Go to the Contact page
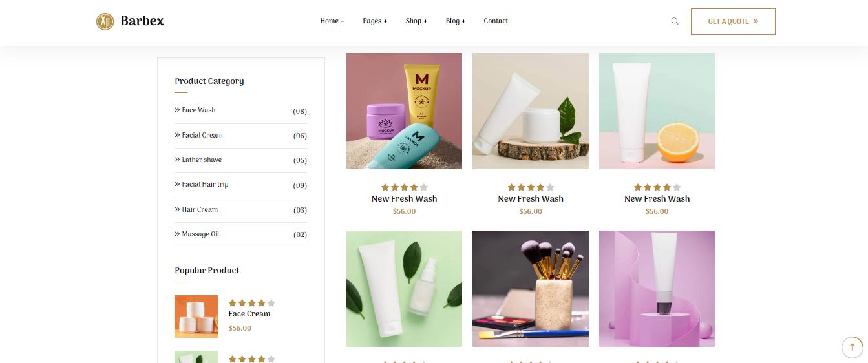 point(496,21)
